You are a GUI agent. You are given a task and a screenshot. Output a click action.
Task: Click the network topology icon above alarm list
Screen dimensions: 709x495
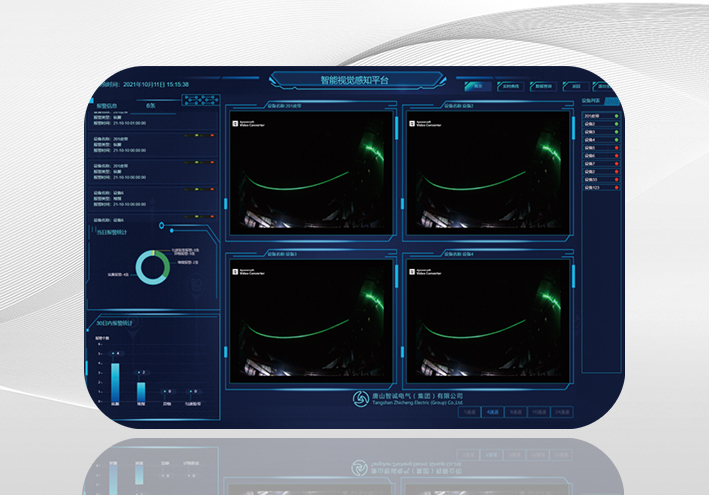click(x=200, y=100)
